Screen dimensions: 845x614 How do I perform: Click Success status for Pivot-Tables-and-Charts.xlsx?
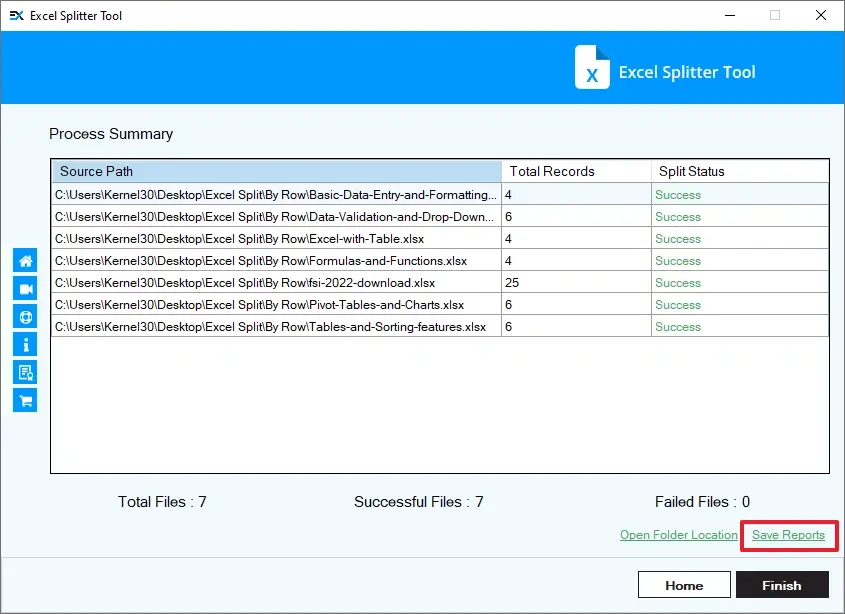coord(678,305)
